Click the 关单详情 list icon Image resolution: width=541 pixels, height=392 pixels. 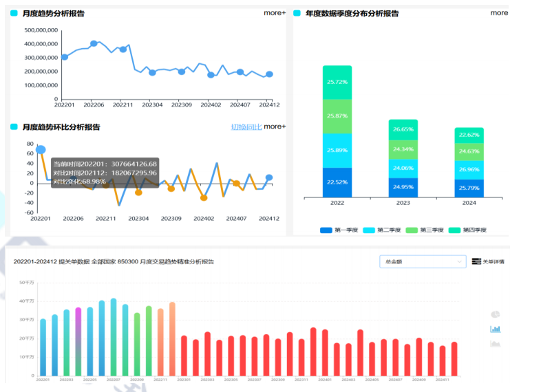click(476, 262)
